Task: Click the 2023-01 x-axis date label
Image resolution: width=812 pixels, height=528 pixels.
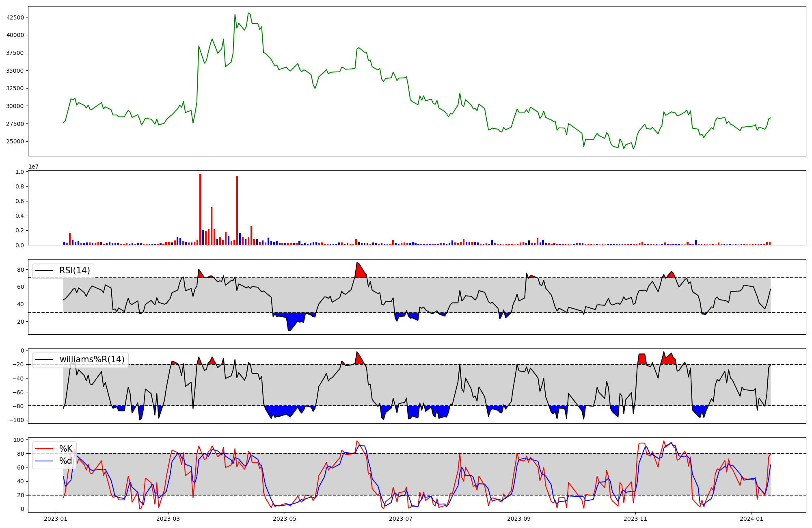Action: click(x=56, y=519)
